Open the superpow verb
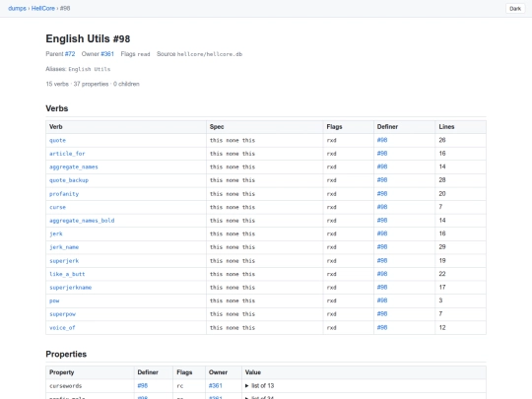532x399 pixels. [x=62, y=314]
